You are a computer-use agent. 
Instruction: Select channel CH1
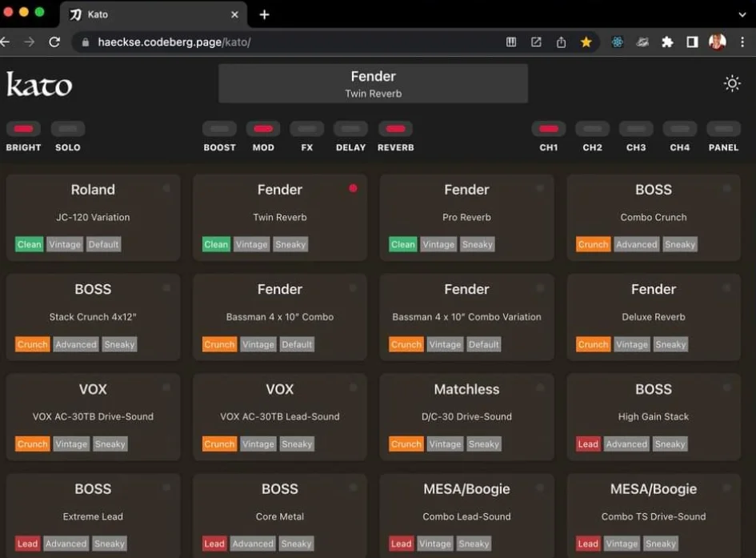click(x=549, y=129)
